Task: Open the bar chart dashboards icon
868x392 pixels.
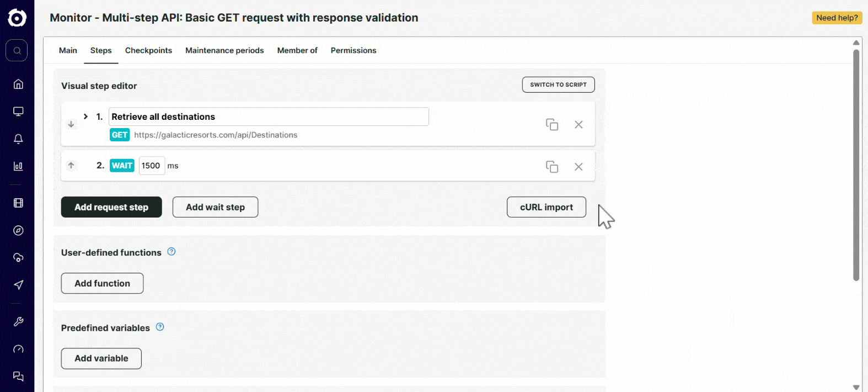Action: pos(18,166)
